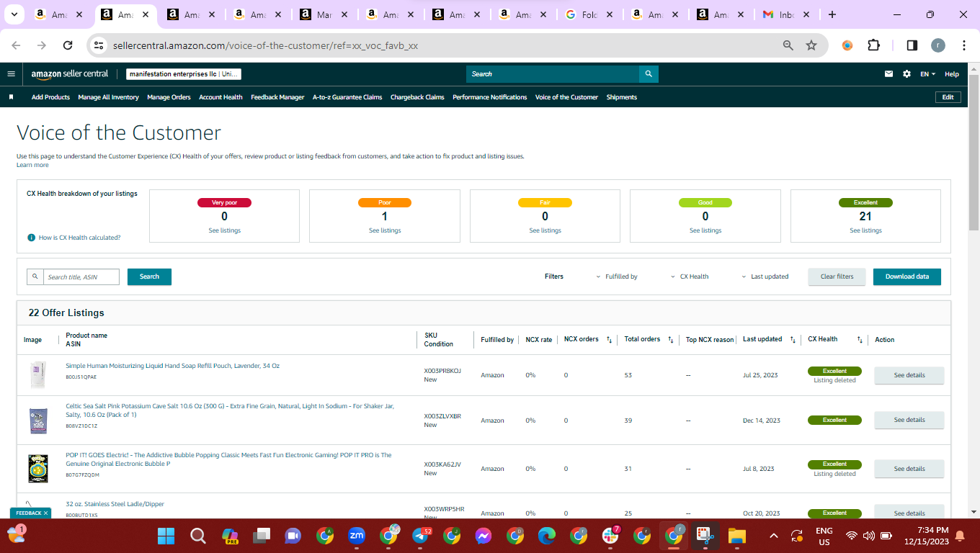Open the mail messages icon
This screenshot has width=980, height=553.
point(889,74)
